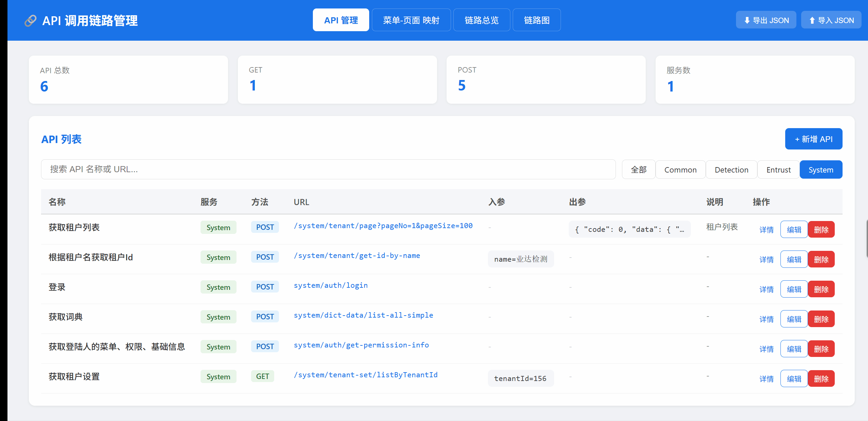Open the 菜单-页面 映射 tab

click(x=411, y=20)
